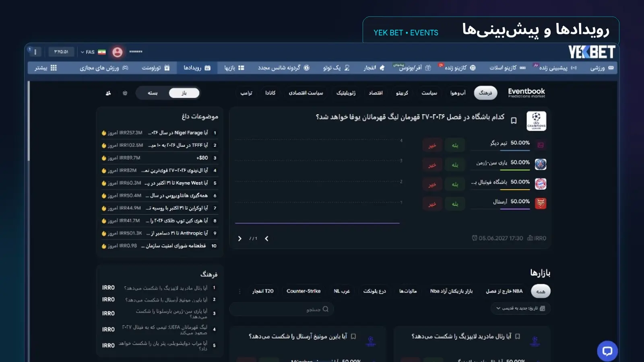Select the فرهنگ category chip

point(485,93)
